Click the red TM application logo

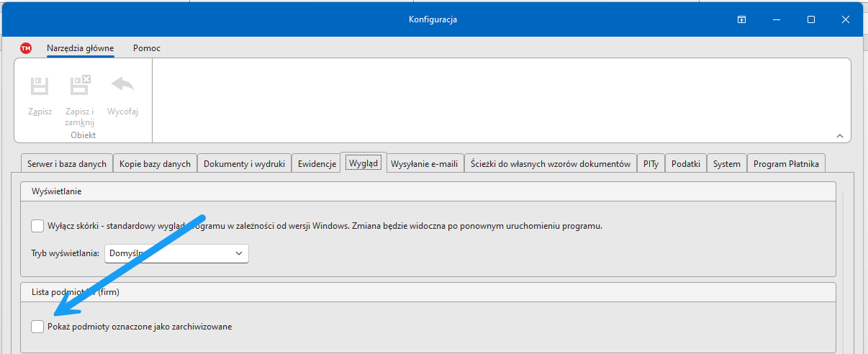coord(26,48)
